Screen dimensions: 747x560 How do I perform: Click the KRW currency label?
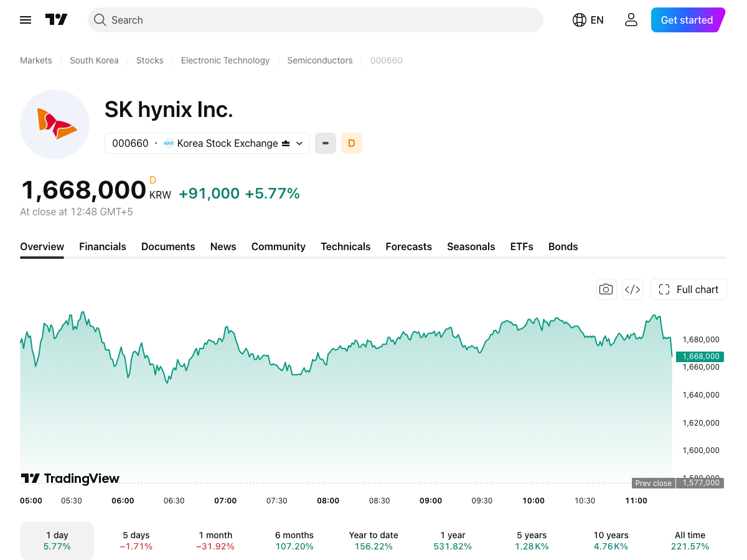(160, 195)
